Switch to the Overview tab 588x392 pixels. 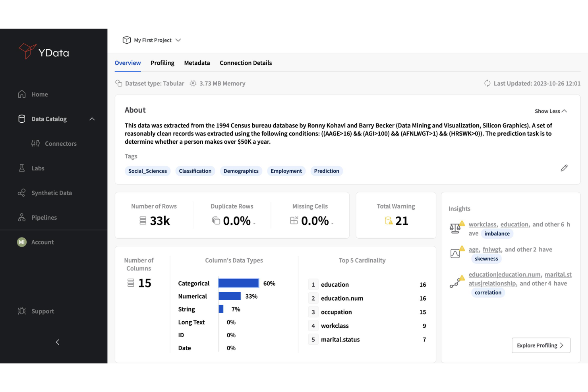(x=128, y=63)
